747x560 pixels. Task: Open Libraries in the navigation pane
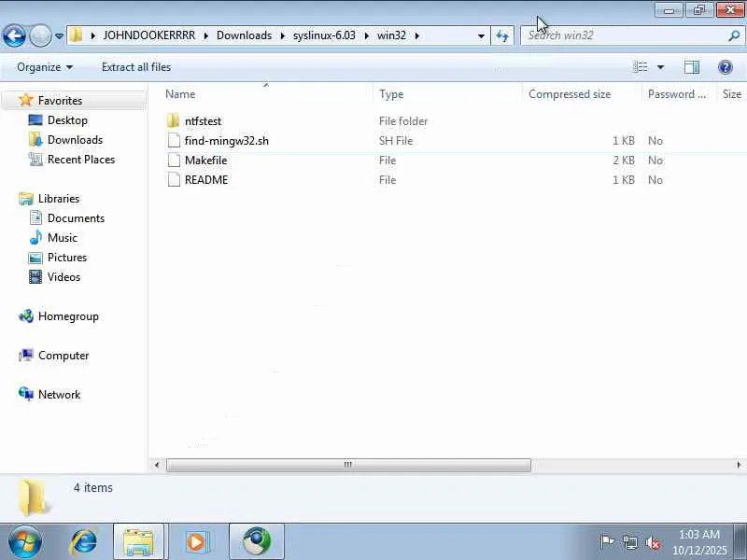(59, 198)
